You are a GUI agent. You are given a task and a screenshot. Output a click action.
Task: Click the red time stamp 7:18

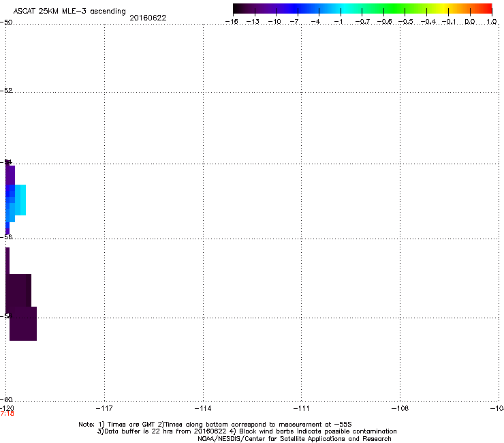tap(7, 414)
